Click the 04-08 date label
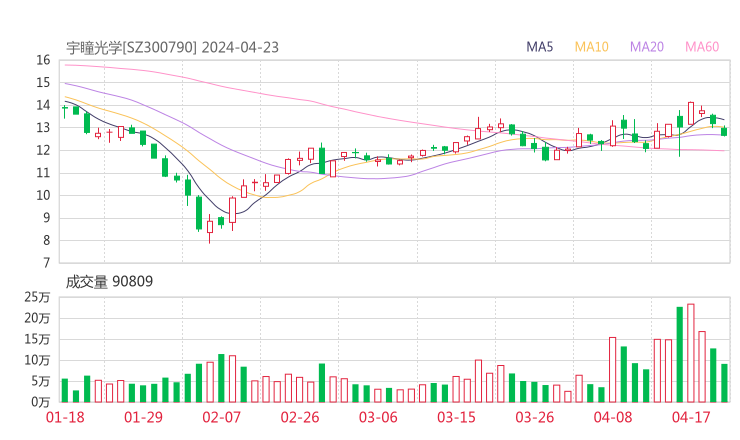 point(613,417)
